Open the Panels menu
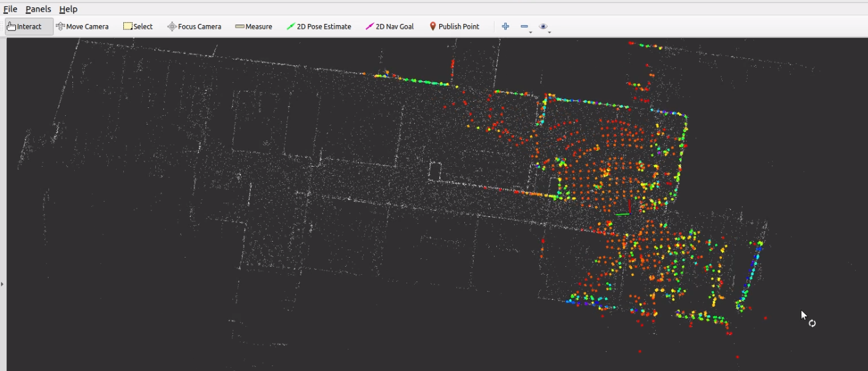Viewport: 868px width, 371px height. [38, 9]
